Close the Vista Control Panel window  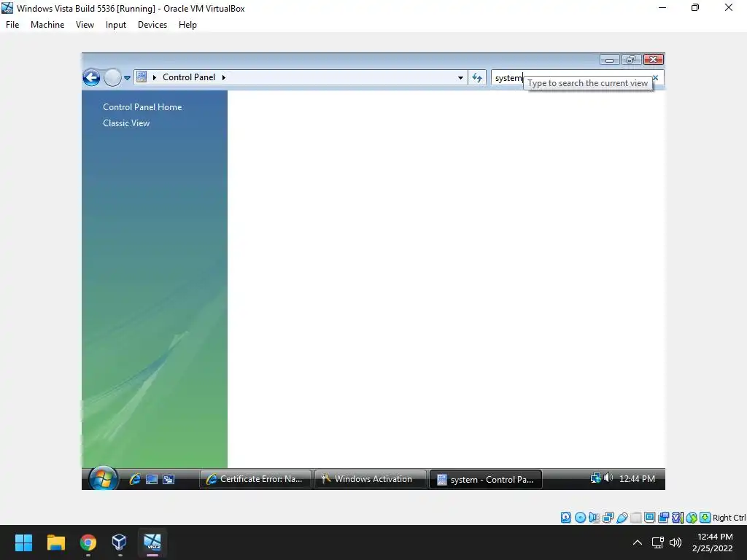point(653,60)
